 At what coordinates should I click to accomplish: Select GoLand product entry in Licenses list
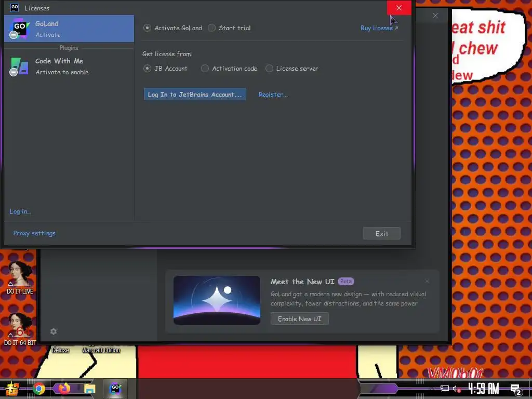coord(69,29)
